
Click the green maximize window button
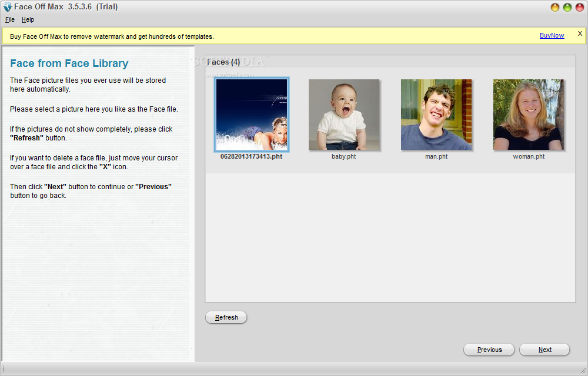(567, 7)
